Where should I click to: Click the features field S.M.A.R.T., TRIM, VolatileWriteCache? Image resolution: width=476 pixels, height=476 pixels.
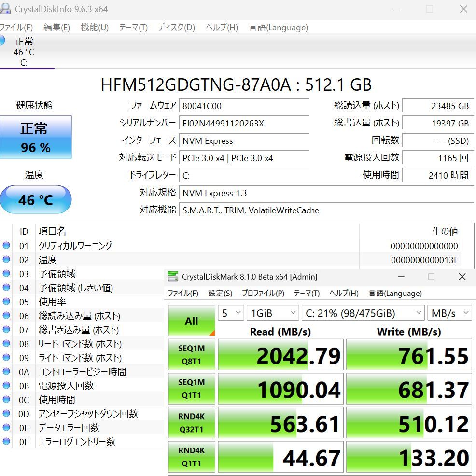pyautogui.click(x=326, y=210)
